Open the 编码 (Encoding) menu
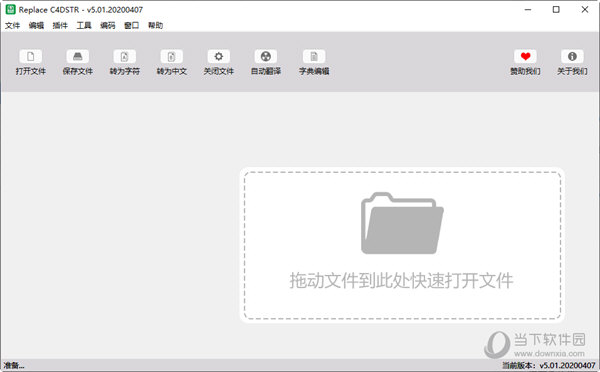The width and height of the screenshot is (600, 372). click(x=108, y=26)
